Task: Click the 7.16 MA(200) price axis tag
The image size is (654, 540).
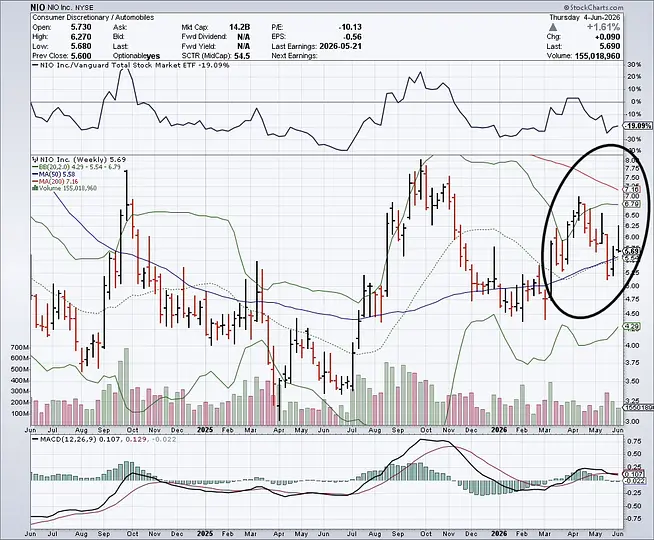Action: pos(632,189)
